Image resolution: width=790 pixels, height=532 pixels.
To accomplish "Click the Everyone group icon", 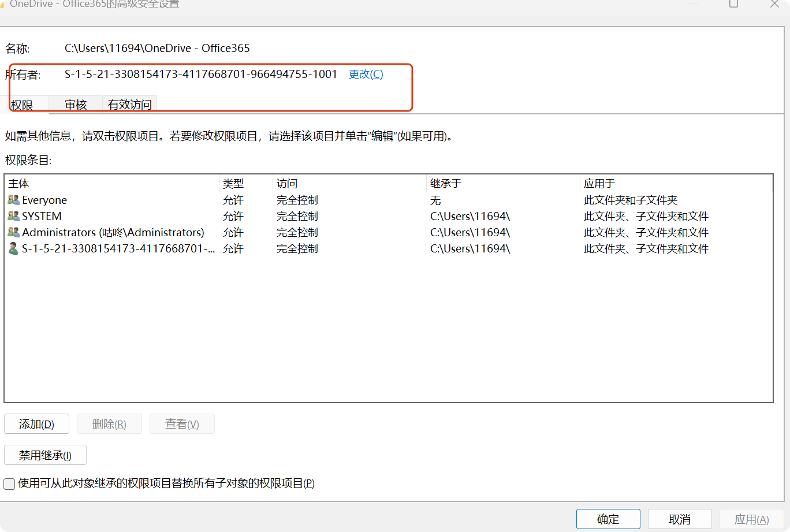I will [13, 200].
